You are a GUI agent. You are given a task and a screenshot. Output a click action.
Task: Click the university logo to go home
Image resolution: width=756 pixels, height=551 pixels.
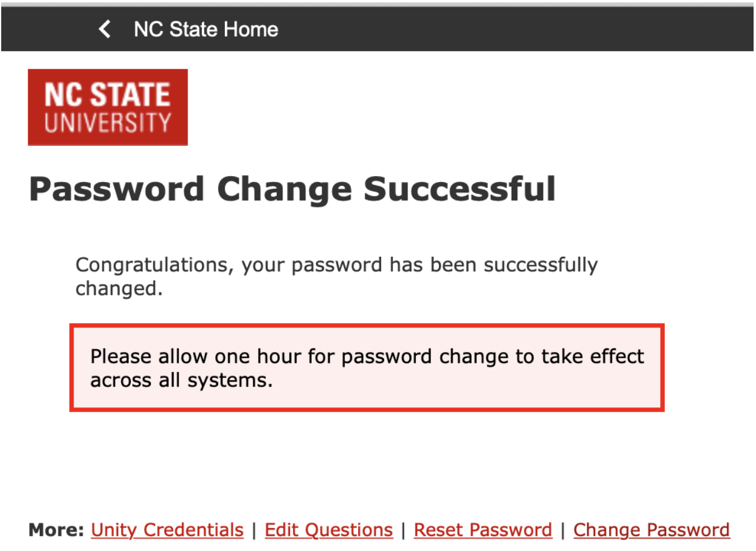[x=107, y=107]
